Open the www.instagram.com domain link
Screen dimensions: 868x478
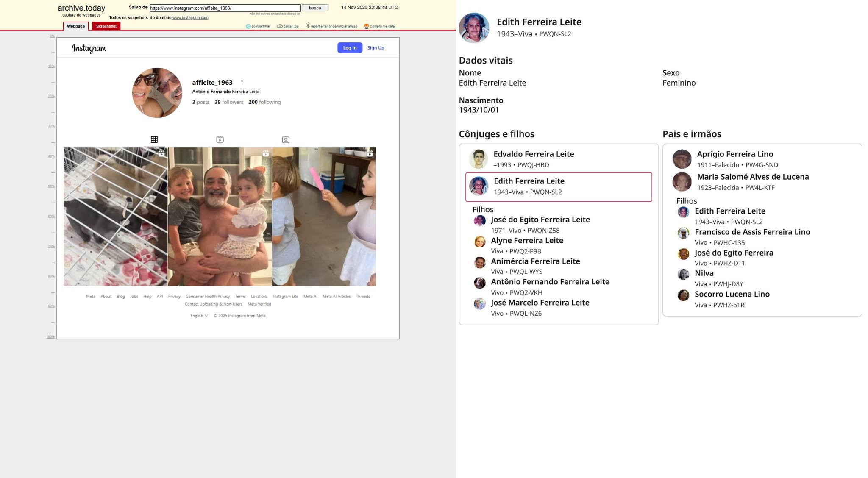190,18
